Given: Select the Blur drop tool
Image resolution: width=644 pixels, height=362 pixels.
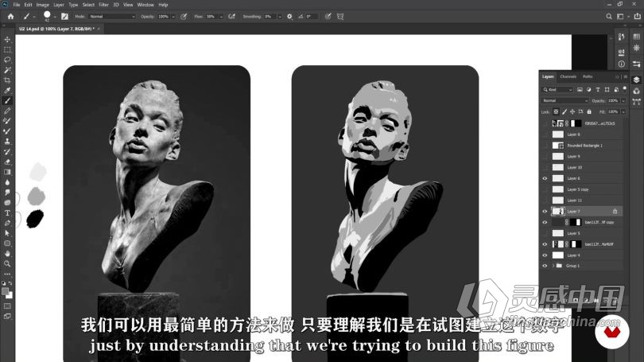Looking at the screenshot, I should (7, 182).
